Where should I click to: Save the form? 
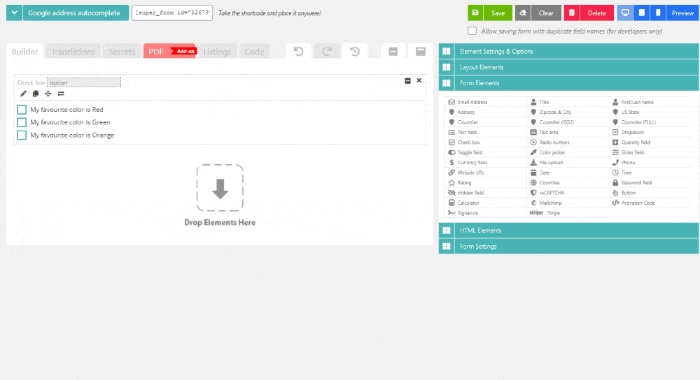pos(490,13)
